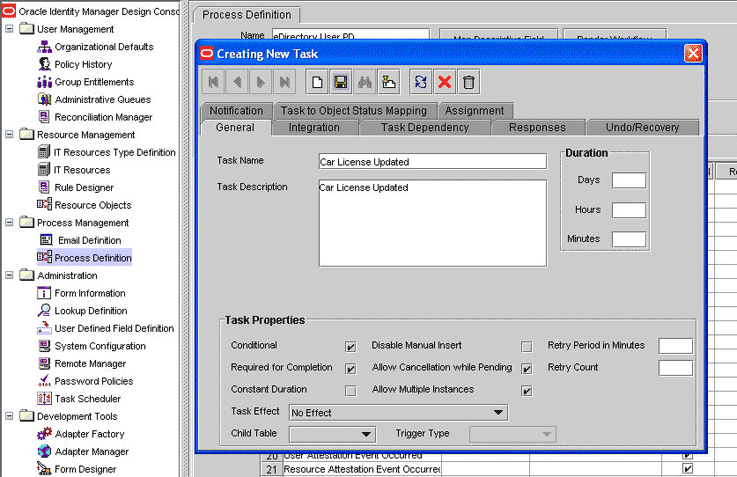737x477 pixels.
Task: Open Administrative Queues node
Action: click(102, 100)
